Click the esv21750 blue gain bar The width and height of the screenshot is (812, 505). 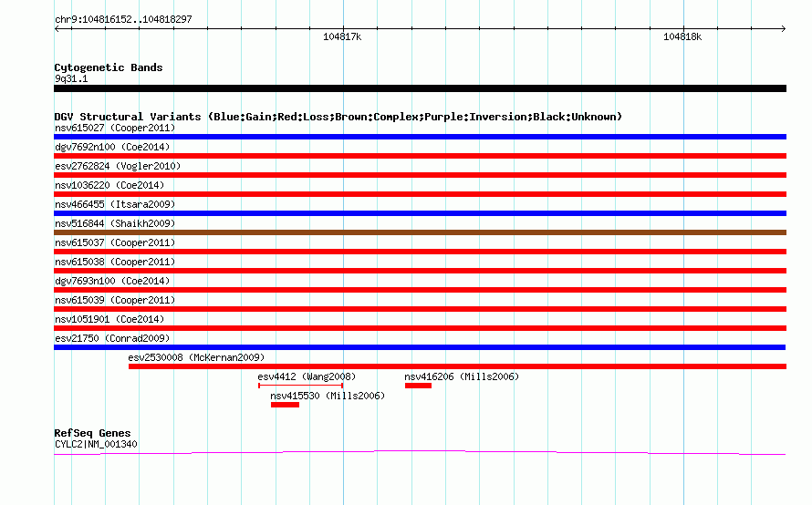[420, 347]
